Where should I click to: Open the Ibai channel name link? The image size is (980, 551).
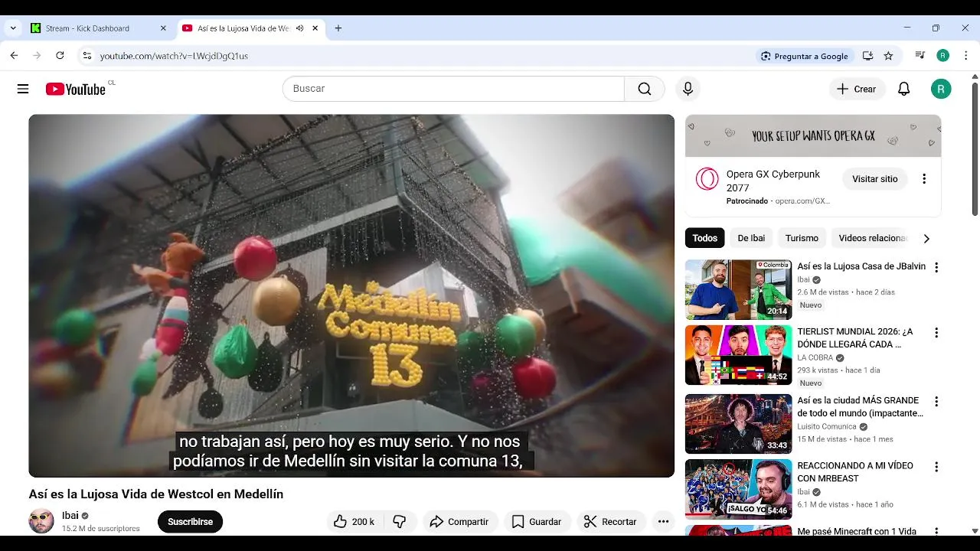coord(70,516)
